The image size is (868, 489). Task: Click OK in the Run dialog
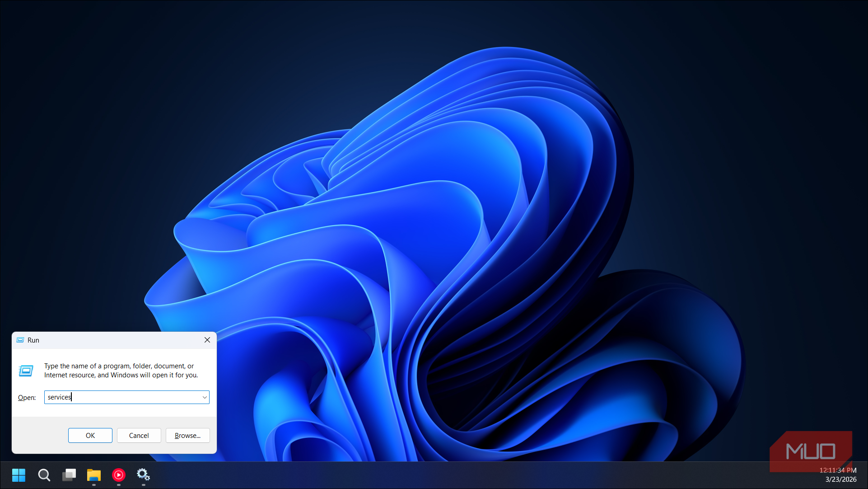[x=90, y=435]
